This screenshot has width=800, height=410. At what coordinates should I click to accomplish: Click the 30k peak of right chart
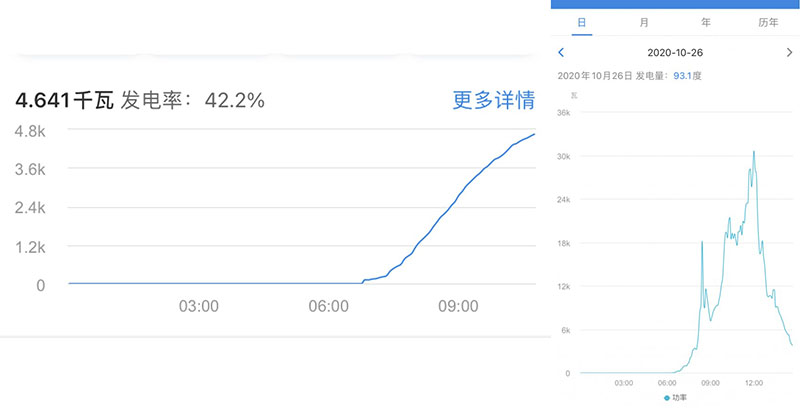tap(753, 152)
